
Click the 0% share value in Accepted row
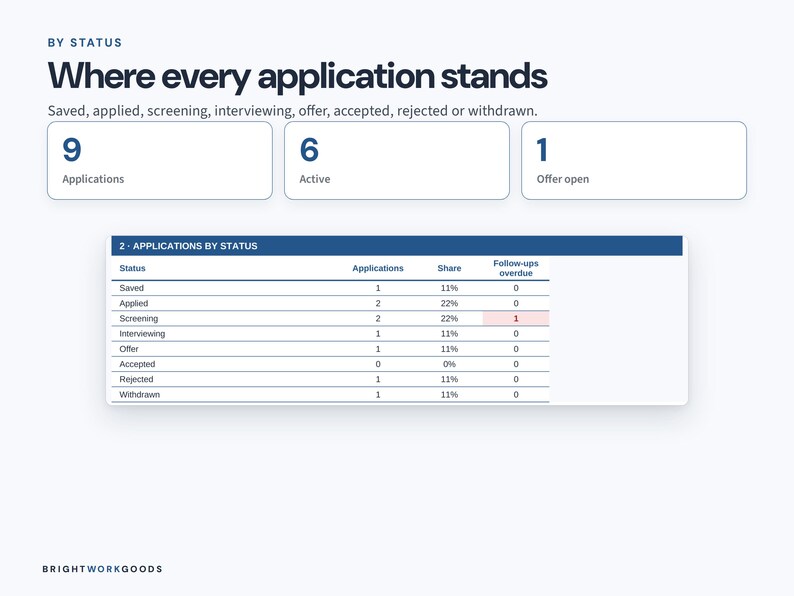pyautogui.click(x=449, y=364)
